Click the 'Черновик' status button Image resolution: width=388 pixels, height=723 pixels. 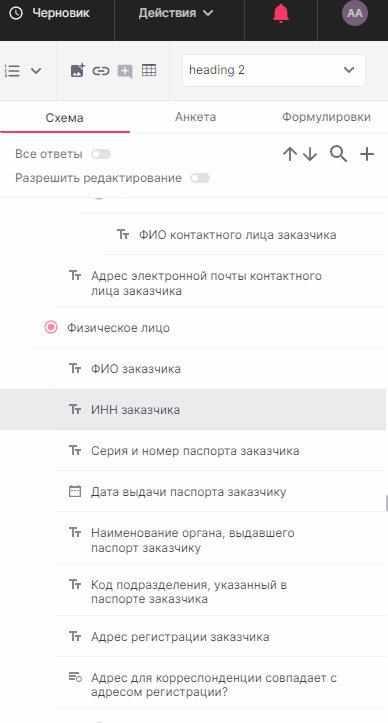[50, 13]
